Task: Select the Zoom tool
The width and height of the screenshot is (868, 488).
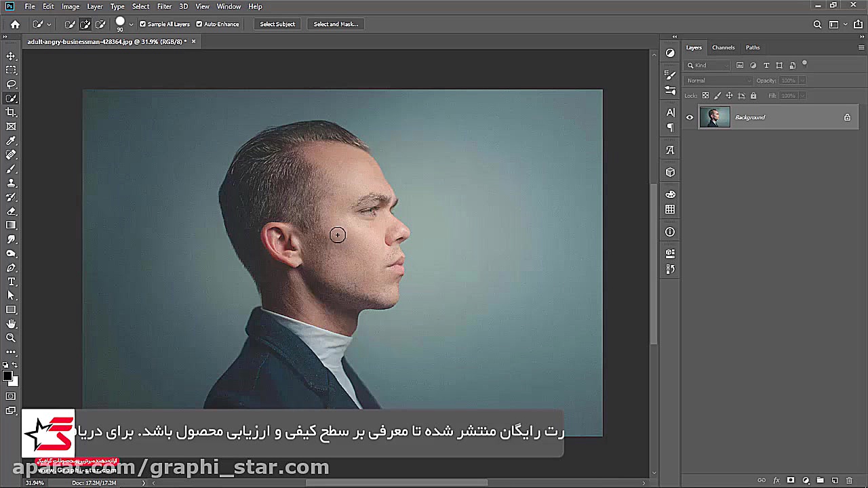Action: [11, 338]
